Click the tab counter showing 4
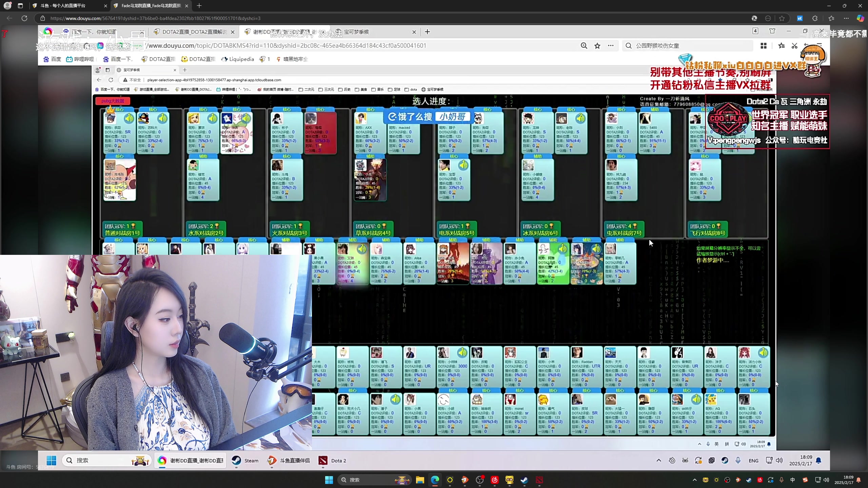868x488 pixels. (755, 31)
